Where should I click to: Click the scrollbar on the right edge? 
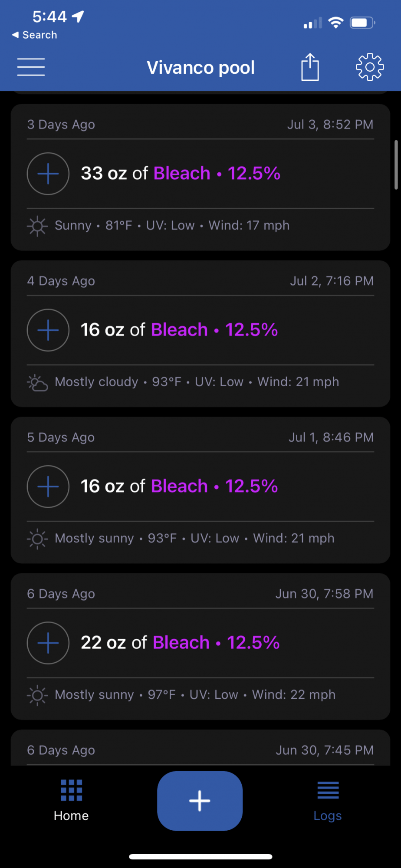coord(396,165)
